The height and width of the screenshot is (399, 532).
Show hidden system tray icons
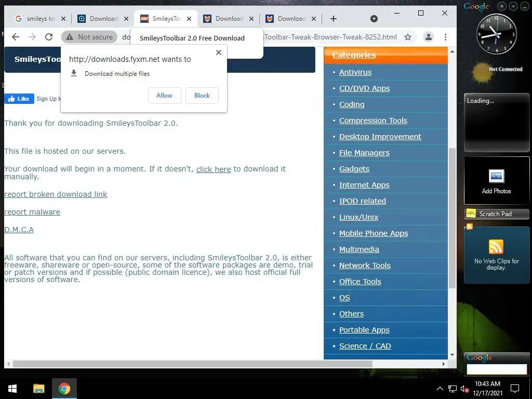440,389
